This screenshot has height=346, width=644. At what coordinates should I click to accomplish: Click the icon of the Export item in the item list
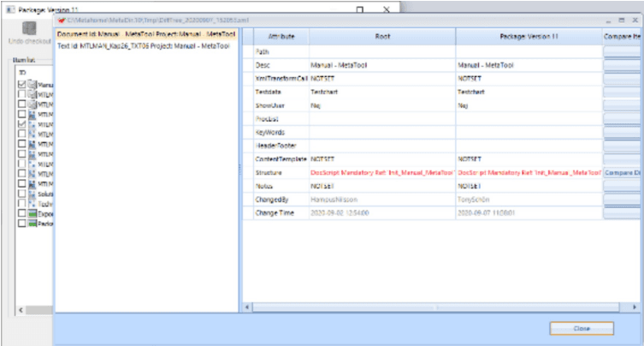34,214
